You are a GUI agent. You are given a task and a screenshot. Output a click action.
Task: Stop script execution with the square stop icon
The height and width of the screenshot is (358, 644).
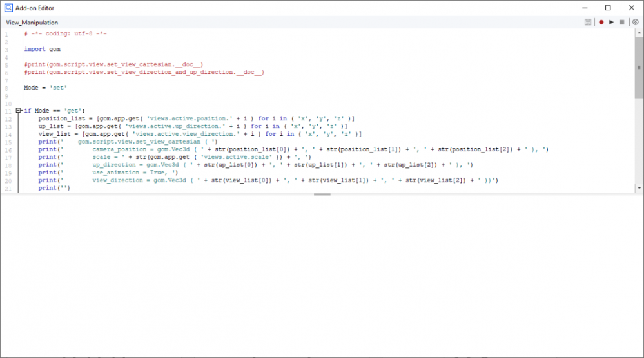point(622,22)
